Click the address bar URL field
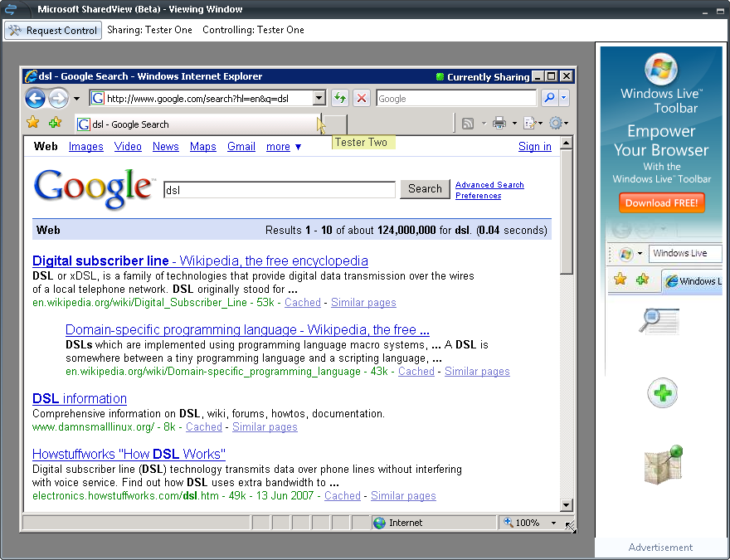The width and height of the screenshot is (730, 560). pos(201,98)
